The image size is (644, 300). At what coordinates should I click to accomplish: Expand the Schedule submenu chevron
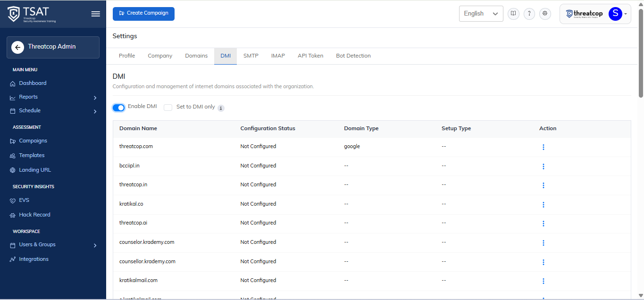(x=95, y=111)
